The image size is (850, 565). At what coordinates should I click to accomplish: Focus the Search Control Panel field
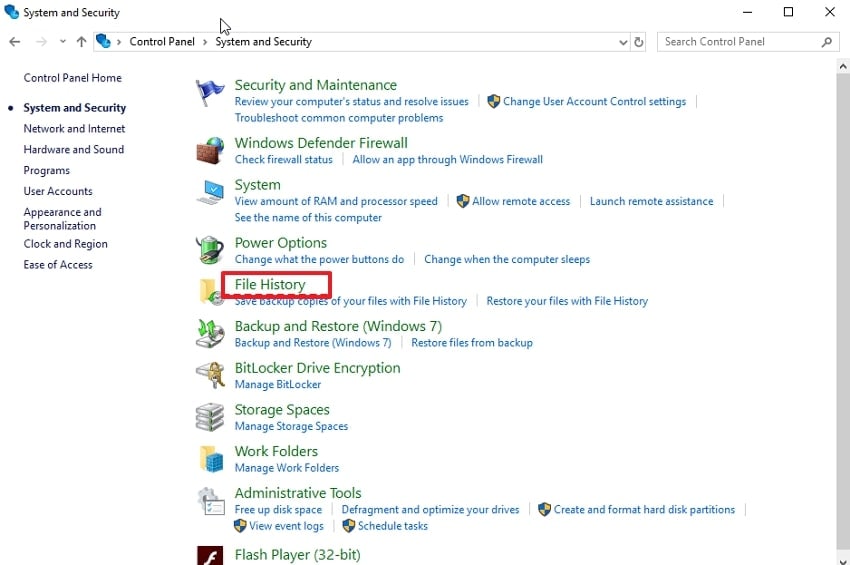748,42
